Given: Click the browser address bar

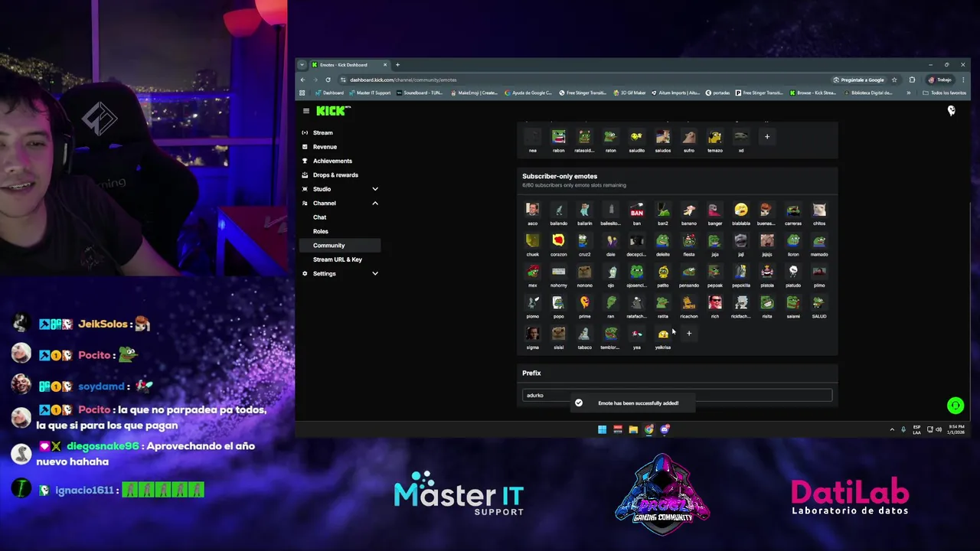Looking at the screenshot, I should 582,80.
